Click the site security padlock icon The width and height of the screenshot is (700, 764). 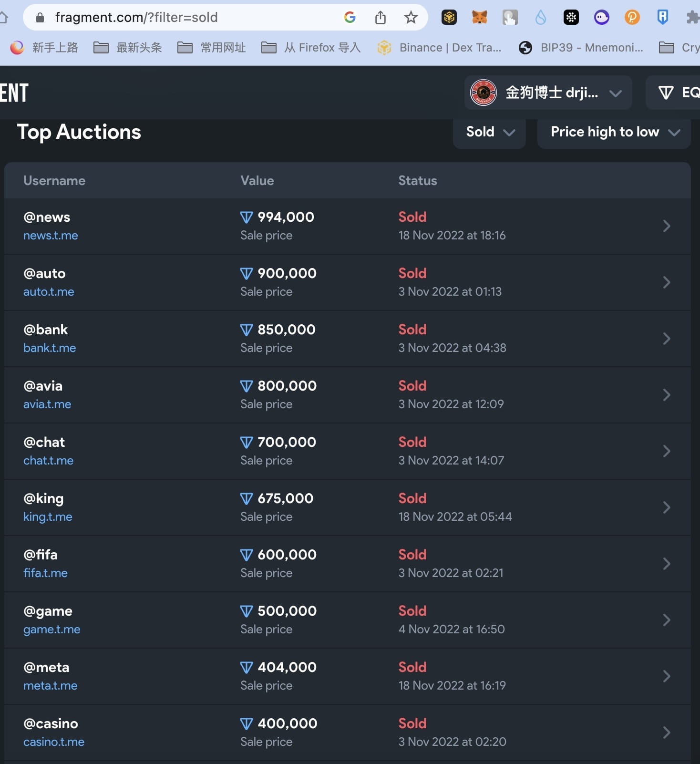[x=40, y=17]
